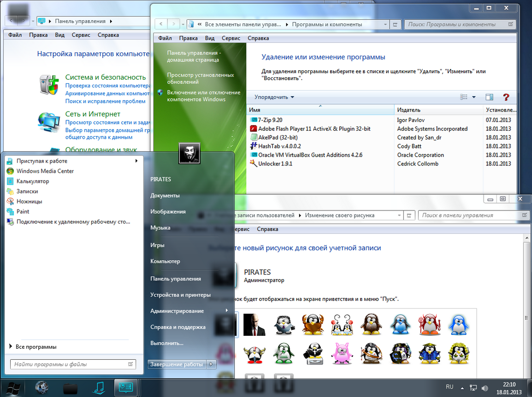Open Сервис menu in Программы и компоненты window
Image resolution: width=532 pixels, height=397 pixels.
pyautogui.click(x=231, y=38)
